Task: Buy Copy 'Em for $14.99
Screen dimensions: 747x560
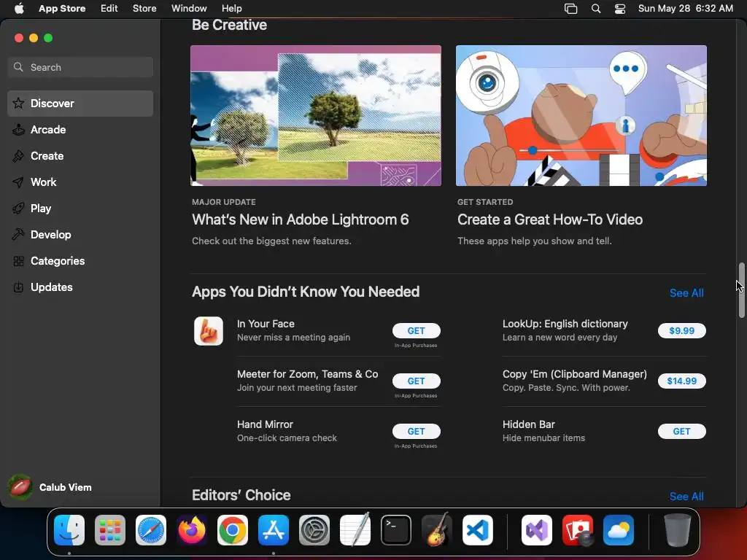Action: [x=682, y=381]
